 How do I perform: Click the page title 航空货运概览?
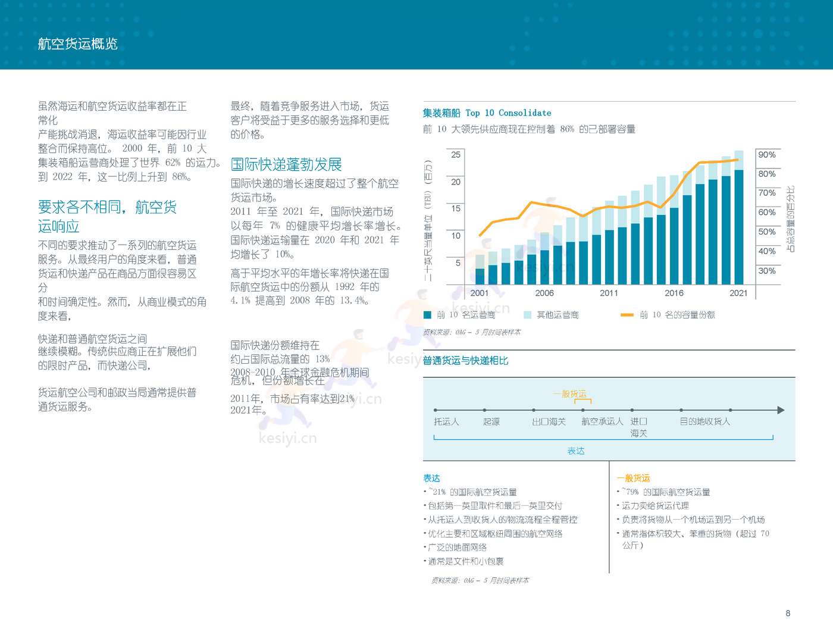pos(78,43)
